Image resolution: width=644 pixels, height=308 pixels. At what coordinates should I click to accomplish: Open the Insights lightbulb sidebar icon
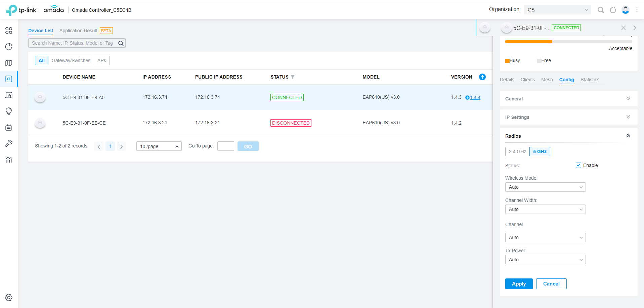click(9, 111)
